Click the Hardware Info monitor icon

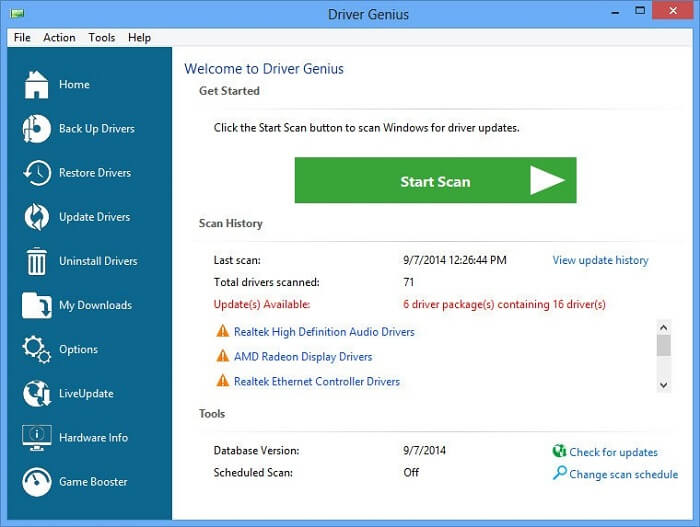pos(37,438)
